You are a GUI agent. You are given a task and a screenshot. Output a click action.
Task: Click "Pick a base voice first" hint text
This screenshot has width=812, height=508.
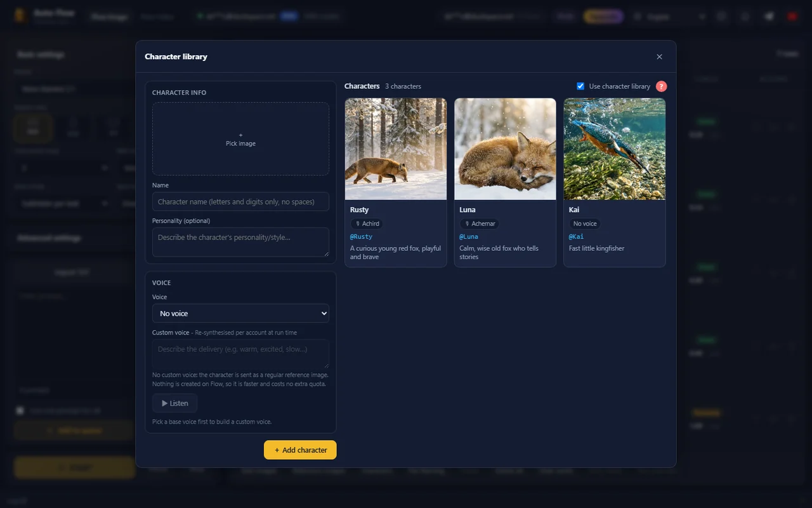[212, 422]
